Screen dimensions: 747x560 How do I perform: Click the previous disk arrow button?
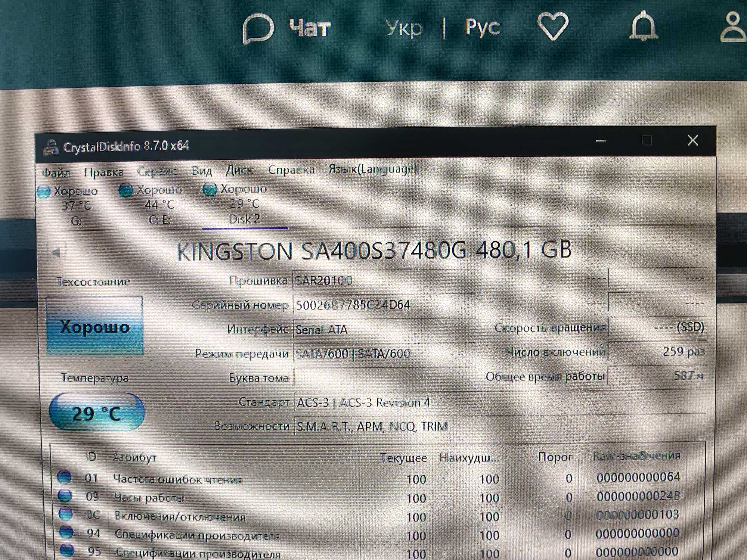pos(57,252)
